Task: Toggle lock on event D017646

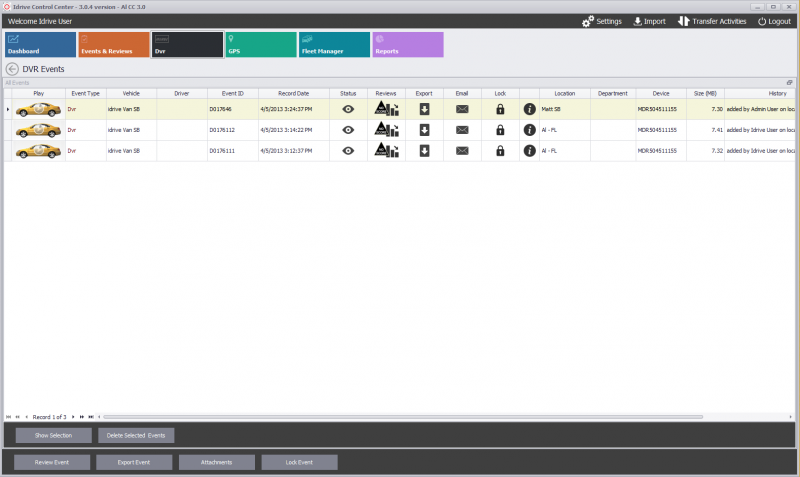Action: (x=500, y=108)
